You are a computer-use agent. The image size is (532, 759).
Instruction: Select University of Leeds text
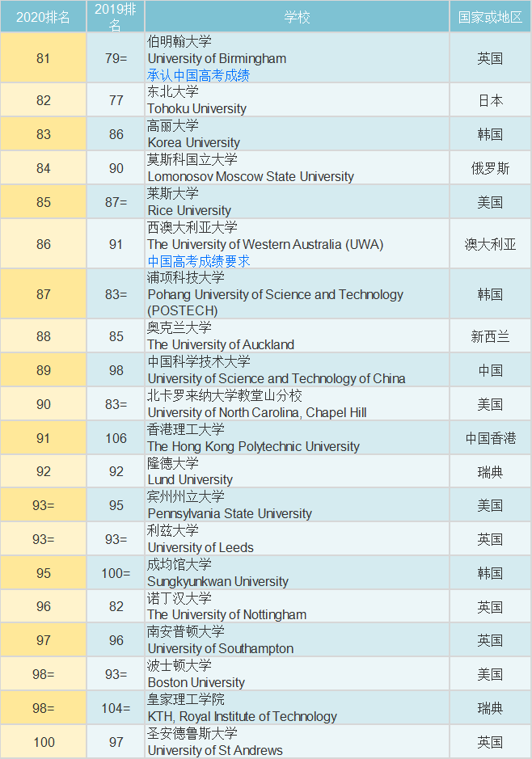tap(201, 547)
